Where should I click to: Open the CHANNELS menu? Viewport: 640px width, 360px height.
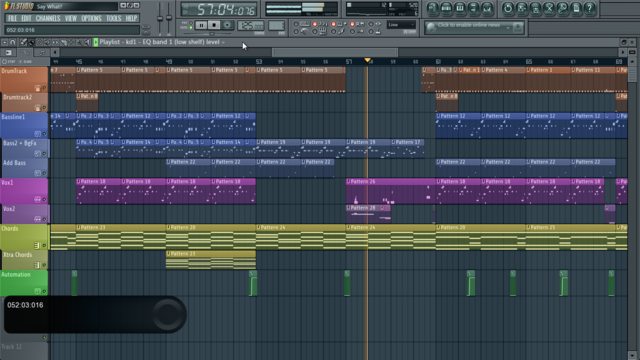tap(48, 18)
